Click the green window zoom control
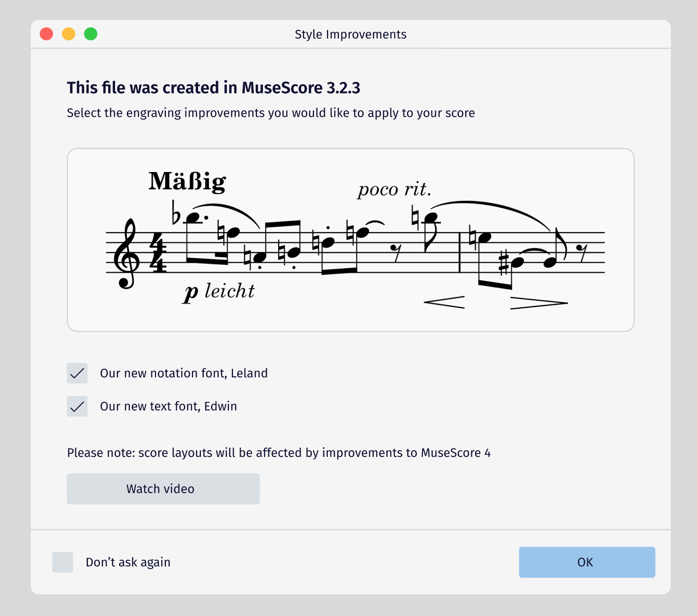This screenshot has width=697, height=616. [90, 34]
